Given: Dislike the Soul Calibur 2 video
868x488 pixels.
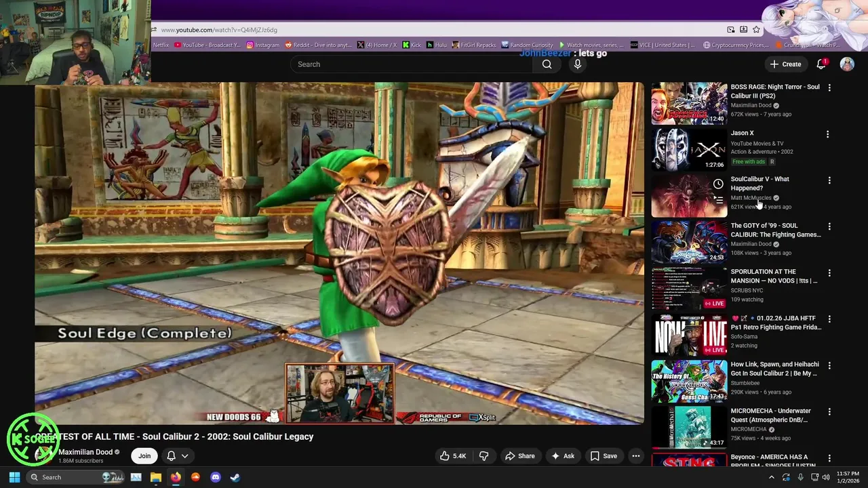Looking at the screenshot, I should click(484, 456).
